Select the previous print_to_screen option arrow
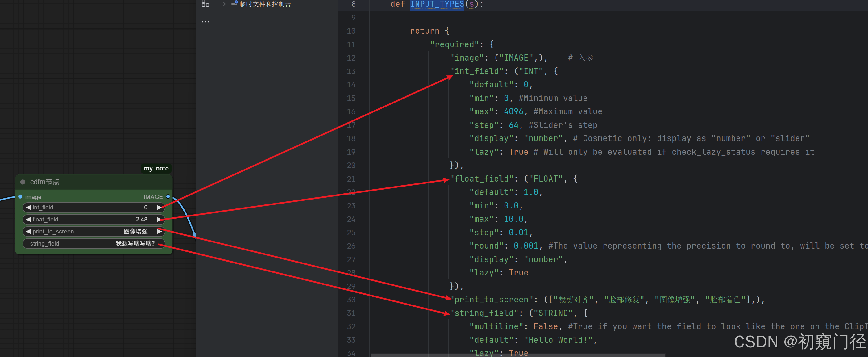Image resolution: width=868 pixels, height=357 pixels. pos(28,232)
